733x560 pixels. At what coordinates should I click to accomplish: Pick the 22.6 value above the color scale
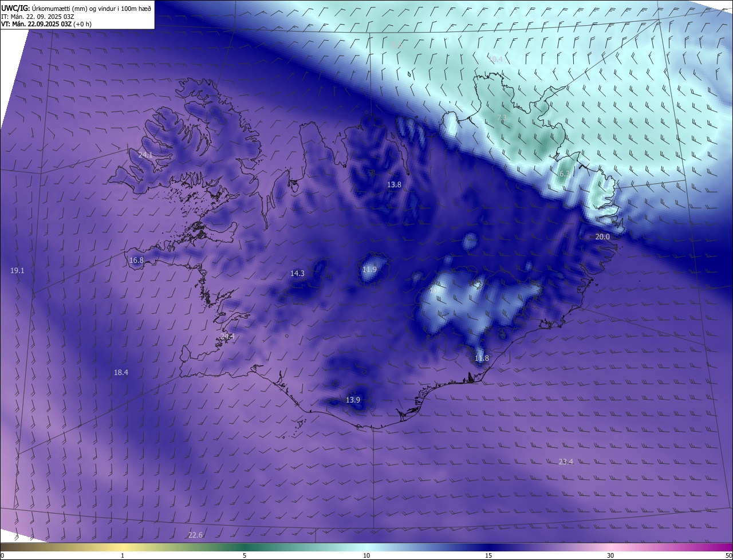(195, 535)
